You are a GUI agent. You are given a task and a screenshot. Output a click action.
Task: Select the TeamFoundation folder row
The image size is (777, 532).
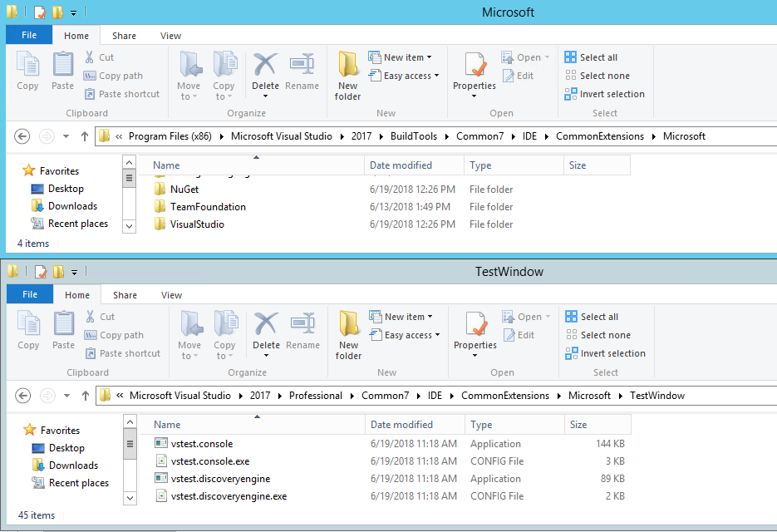[x=333, y=207]
